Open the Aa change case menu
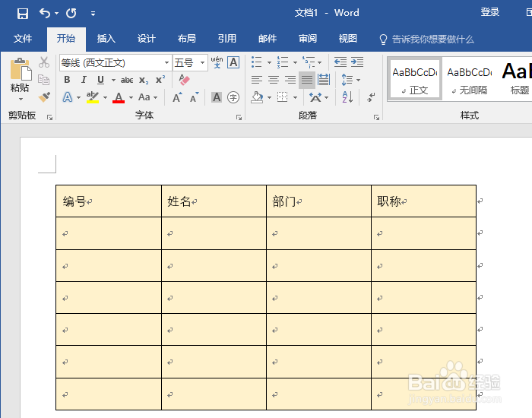Screen dimensions: 532x418 pos(148,98)
